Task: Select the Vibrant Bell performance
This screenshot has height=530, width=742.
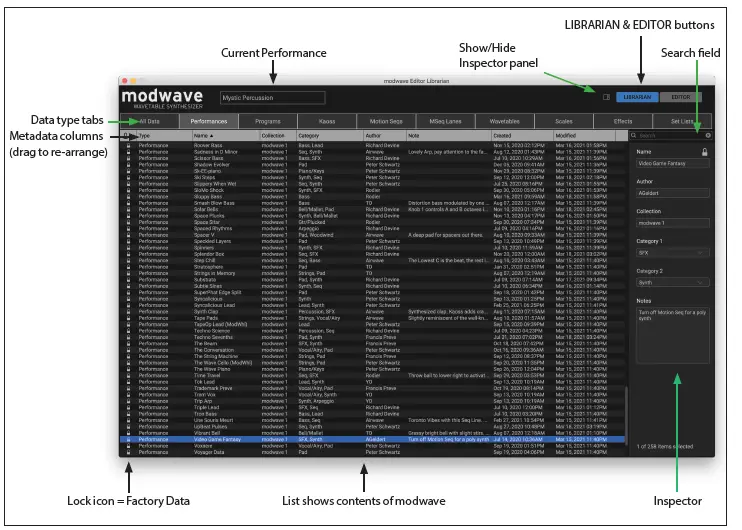Action: tap(372, 433)
